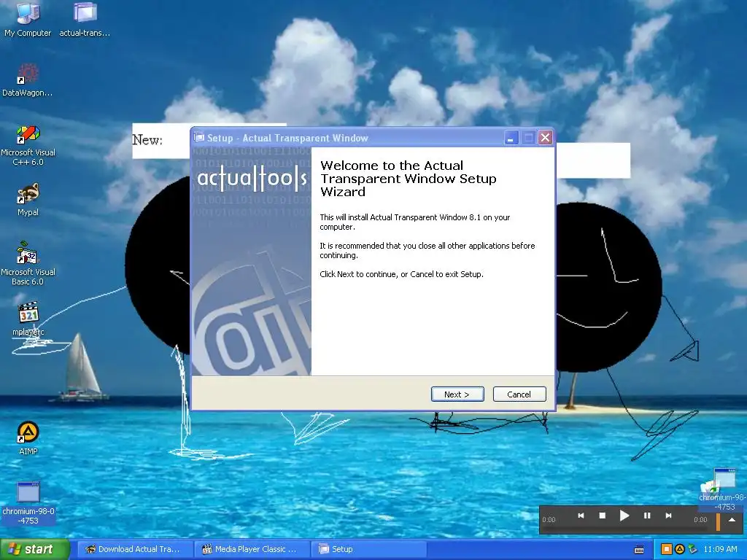Click previous track in mini player

[x=581, y=516]
